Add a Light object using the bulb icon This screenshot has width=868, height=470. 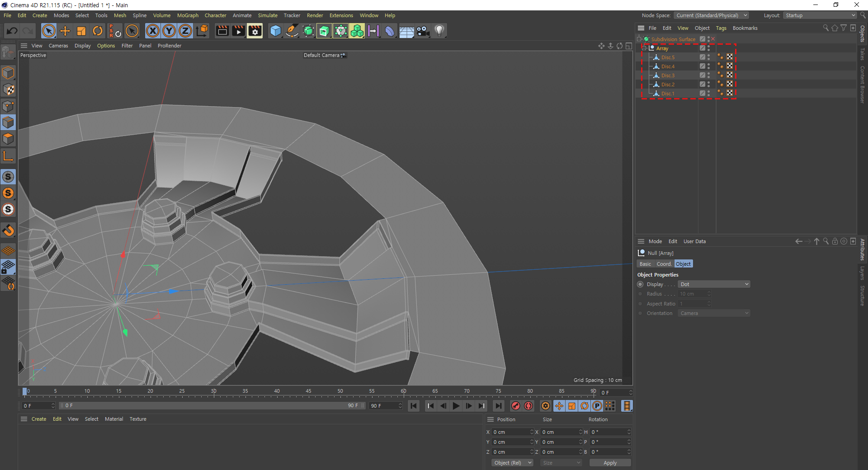click(439, 31)
